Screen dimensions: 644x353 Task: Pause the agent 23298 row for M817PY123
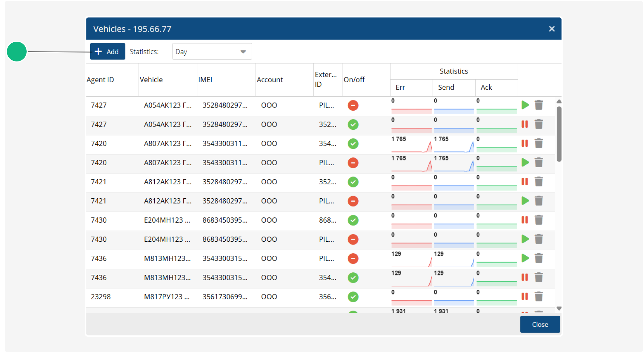pos(525,296)
